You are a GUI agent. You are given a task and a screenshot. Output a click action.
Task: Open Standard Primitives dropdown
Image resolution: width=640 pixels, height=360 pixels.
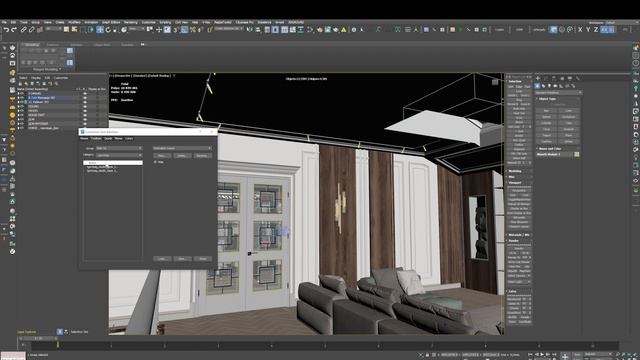pyautogui.click(x=558, y=93)
